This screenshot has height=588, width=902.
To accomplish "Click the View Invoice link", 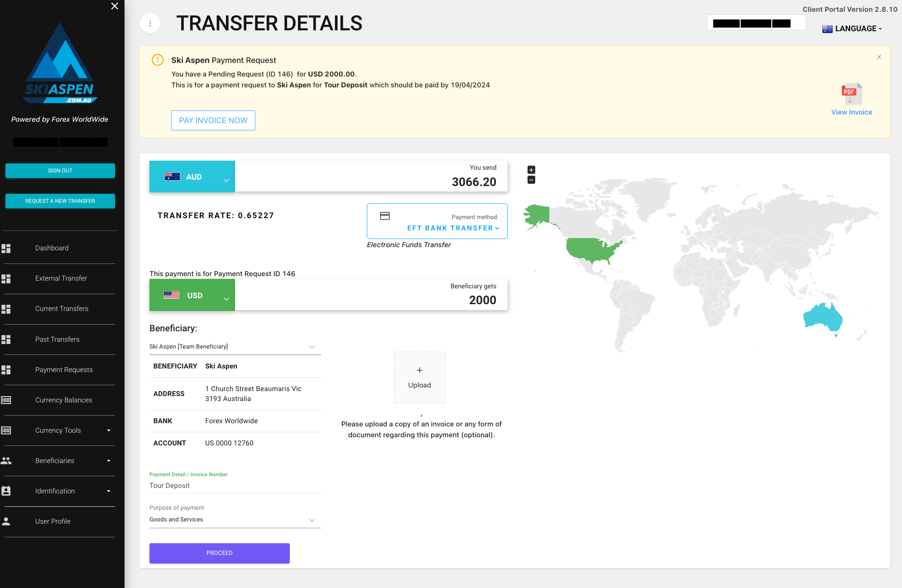I will (x=851, y=112).
